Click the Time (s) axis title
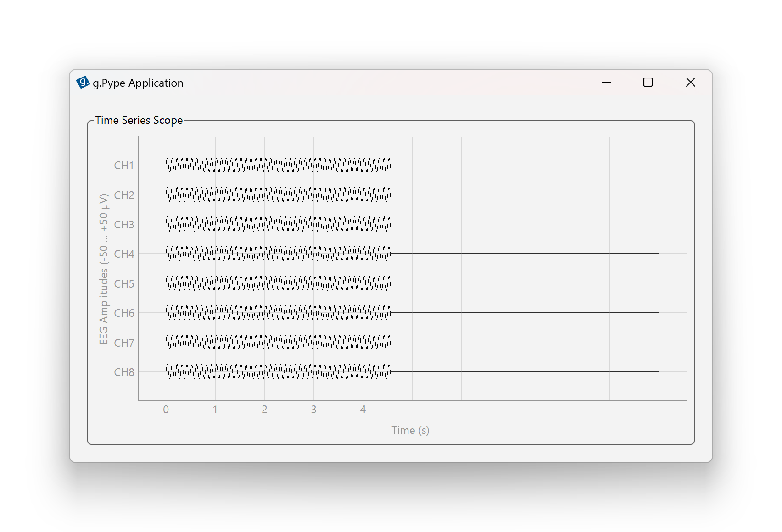782x532 pixels. click(410, 430)
